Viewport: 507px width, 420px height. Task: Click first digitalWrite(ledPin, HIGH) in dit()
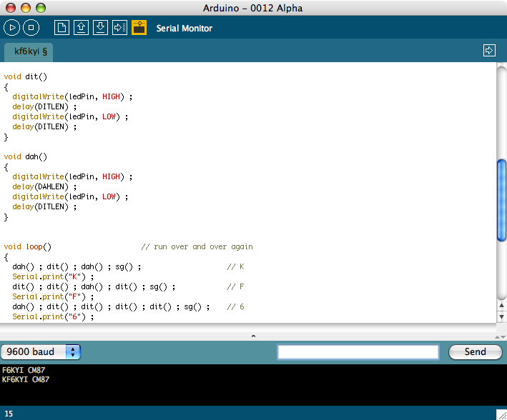point(72,97)
